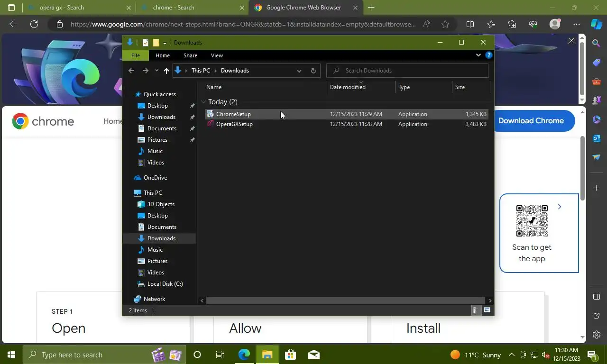Go up one folder level in Explorer
The height and width of the screenshot is (364, 607).
point(166,71)
